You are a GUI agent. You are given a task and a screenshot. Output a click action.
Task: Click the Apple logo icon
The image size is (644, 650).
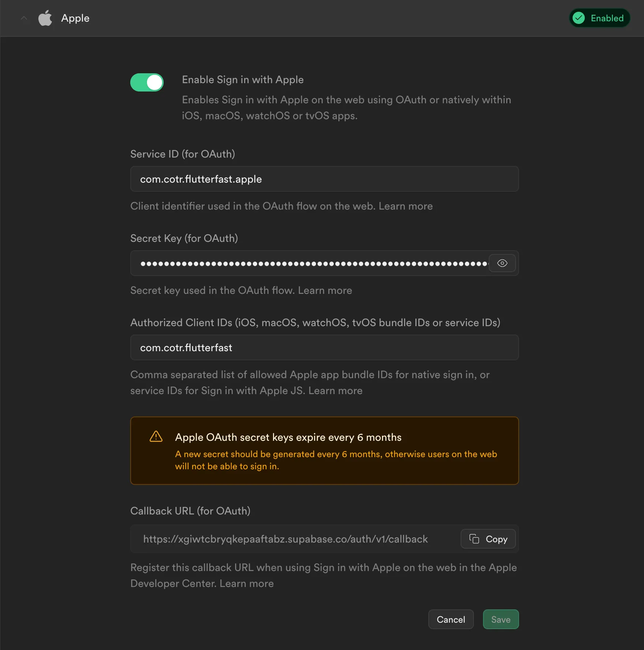pos(45,18)
